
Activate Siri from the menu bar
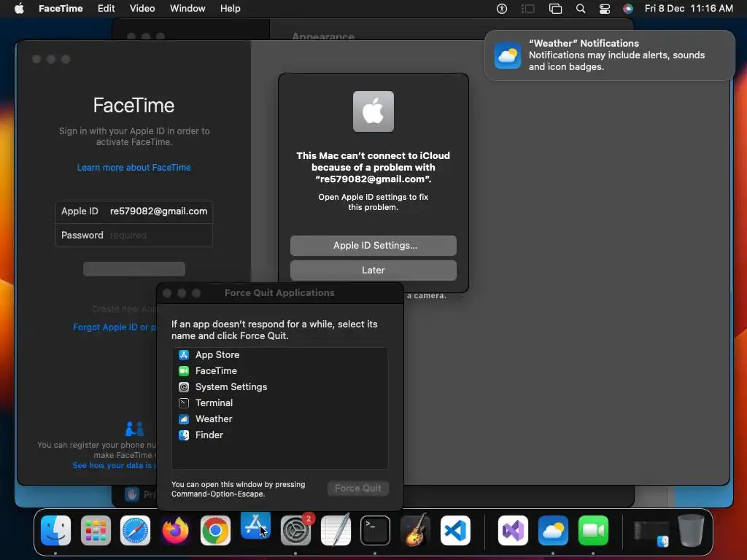(x=628, y=9)
